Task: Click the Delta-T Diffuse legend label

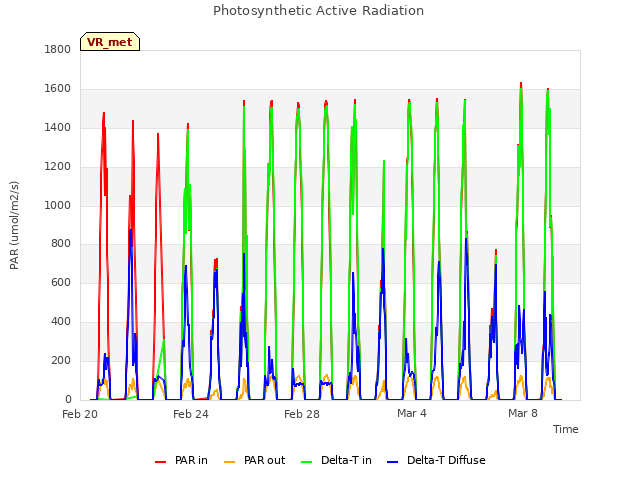Action: click(446, 460)
